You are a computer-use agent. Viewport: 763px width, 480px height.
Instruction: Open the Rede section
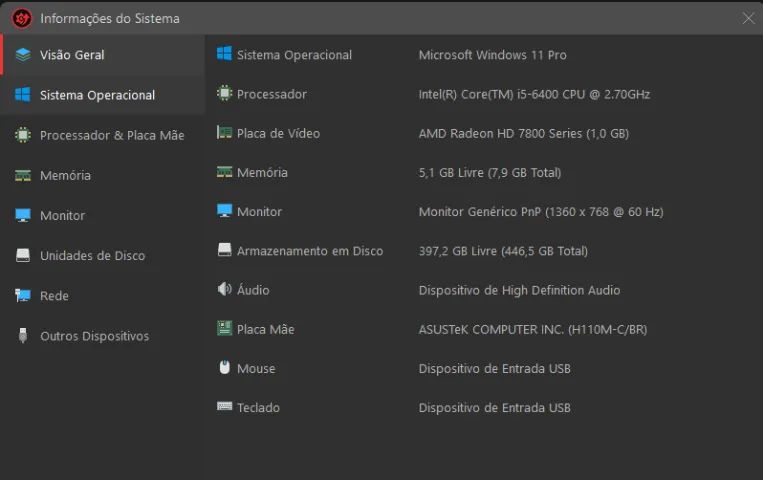coord(102,295)
